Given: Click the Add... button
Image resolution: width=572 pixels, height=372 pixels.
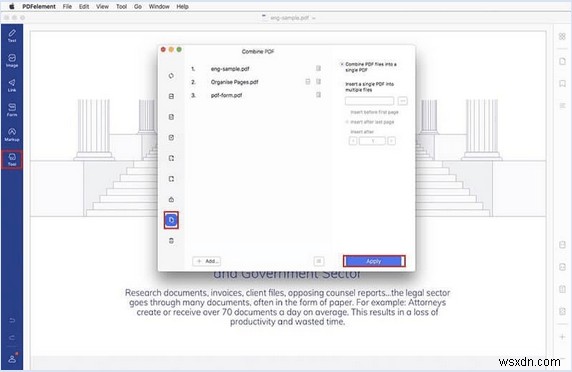Looking at the screenshot, I should pyautogui.click(x=207, y=261).
